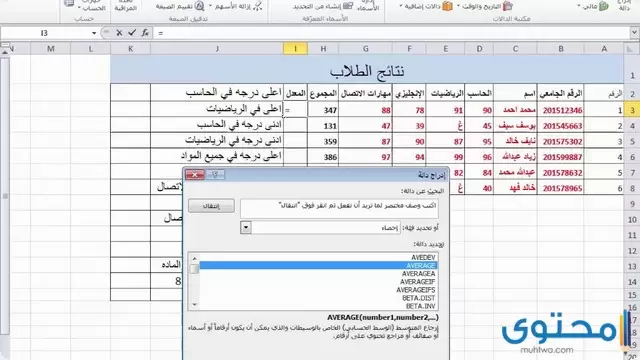Click function list scroll up arrow

tap(194, 258)
